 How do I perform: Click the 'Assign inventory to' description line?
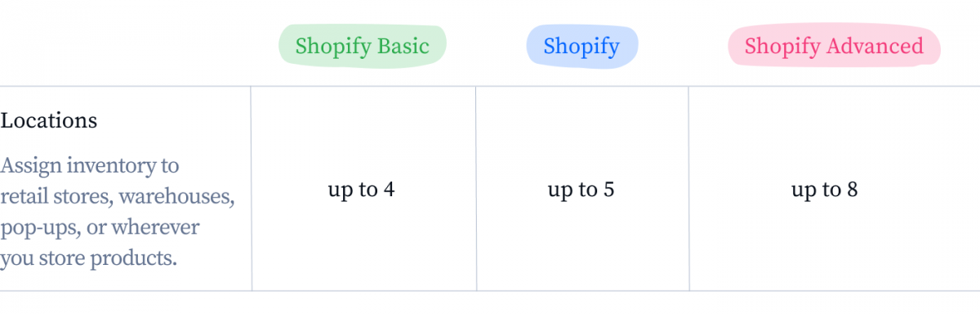pyautogui.click(x=90, y=166)
